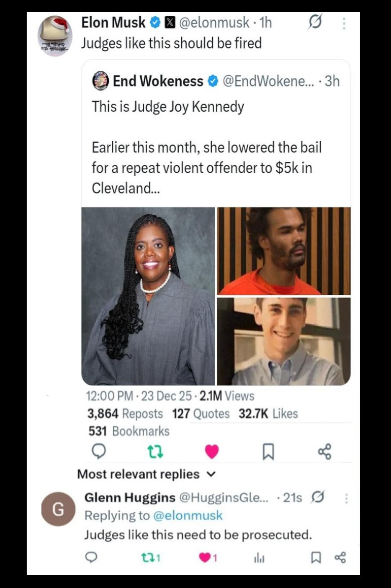The image size is (391, 588).
Task: Unlike the post via pink heart
Action: coord(212,452)
